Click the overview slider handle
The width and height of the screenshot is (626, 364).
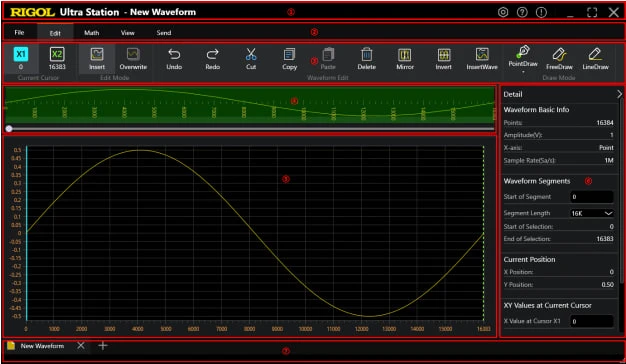[9, 129]
